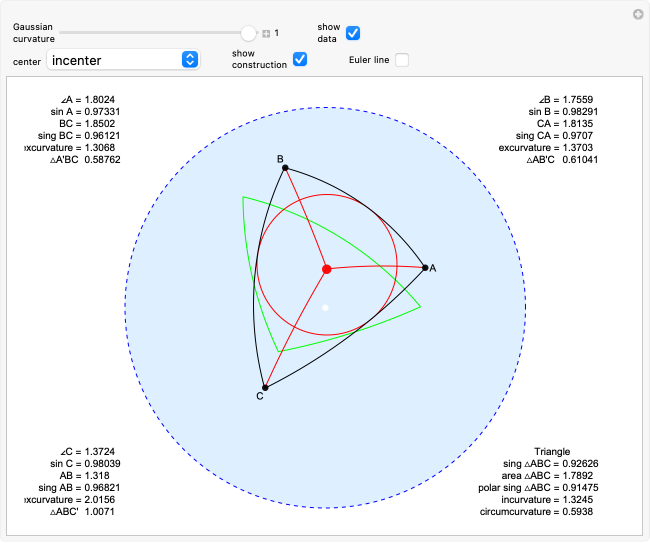This screenshot has height=543, width=650.
Task: Uncheck the show data checkbox
Action: tap(353, 33)
